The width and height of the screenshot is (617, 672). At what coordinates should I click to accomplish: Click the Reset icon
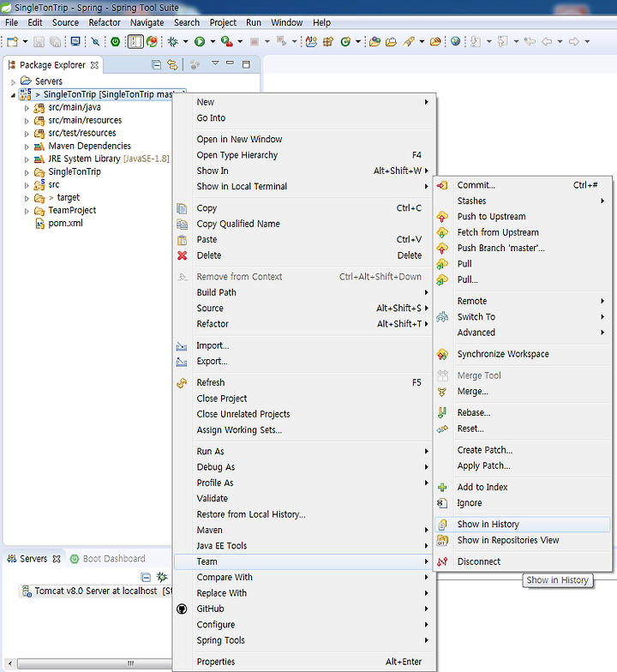click(442, 429)
